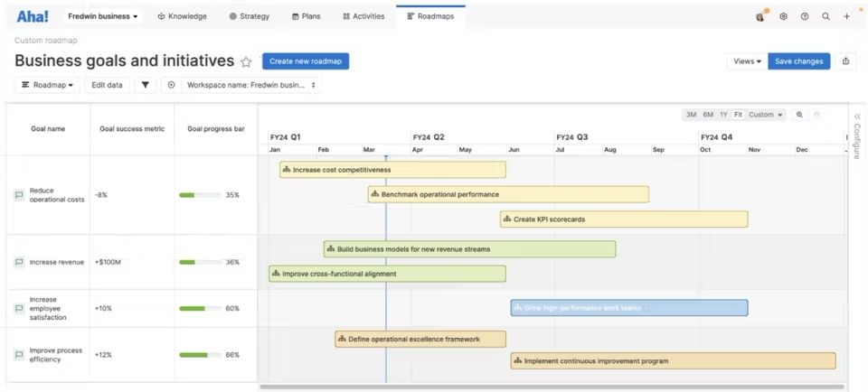Select the Fit timeframe option
868x392 pixels.
coord(738,115)
